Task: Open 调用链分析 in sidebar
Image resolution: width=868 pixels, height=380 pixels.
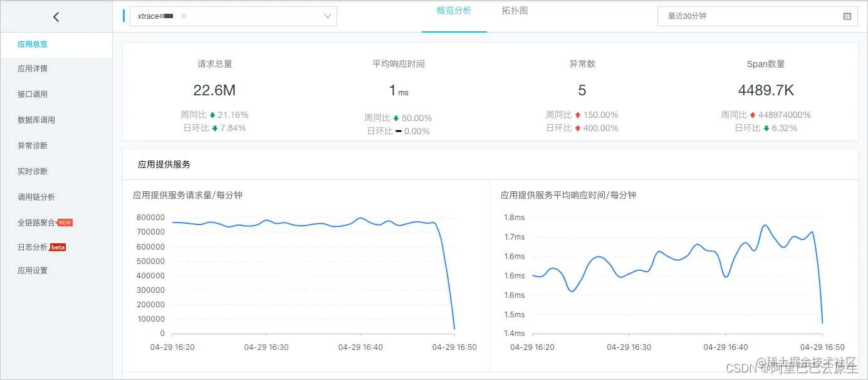Action: point(36,197)
